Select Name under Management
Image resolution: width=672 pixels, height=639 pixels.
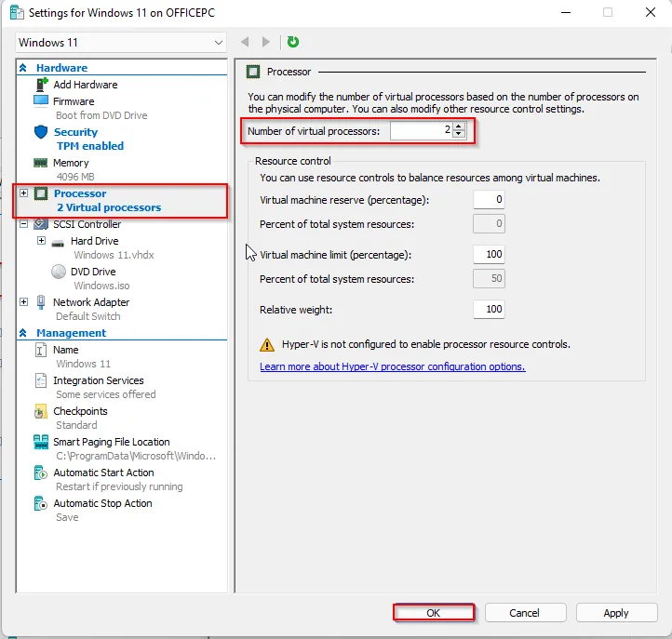pos(65,350)
